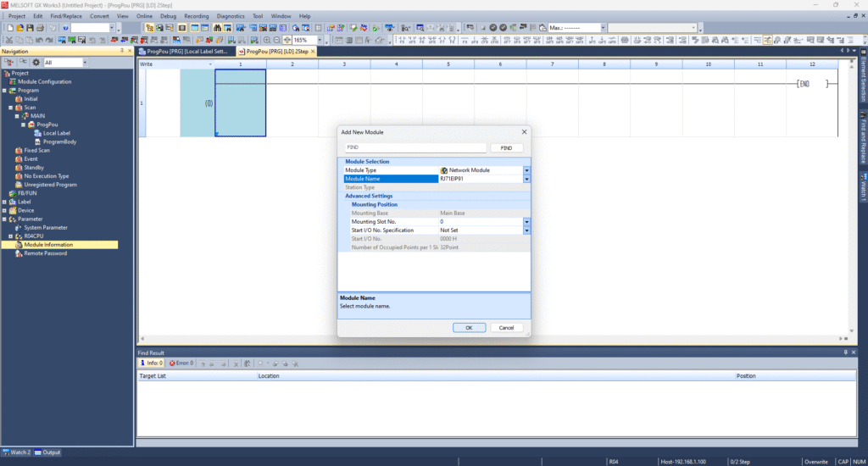This screenshot has height=466, width=868.
Task: Open the Debug menu
Action: coord(169,16)
